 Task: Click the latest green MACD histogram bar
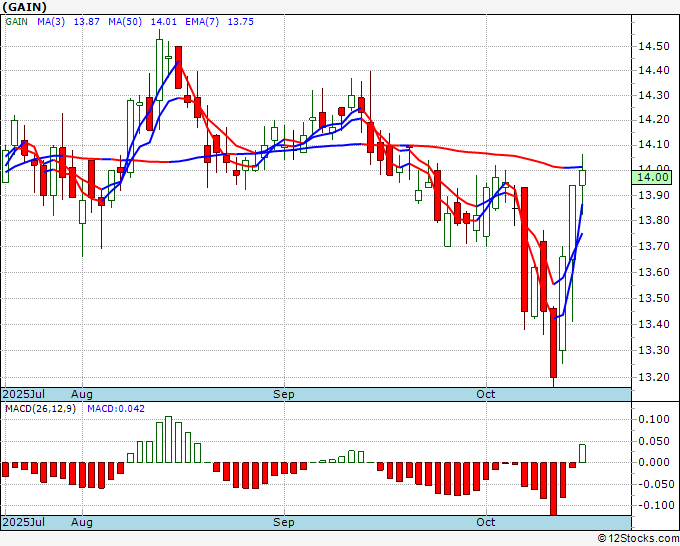[582, 453]
